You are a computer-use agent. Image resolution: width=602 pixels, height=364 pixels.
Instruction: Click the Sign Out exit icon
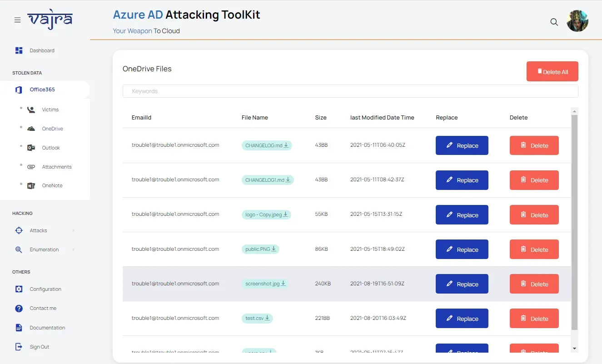19,347
